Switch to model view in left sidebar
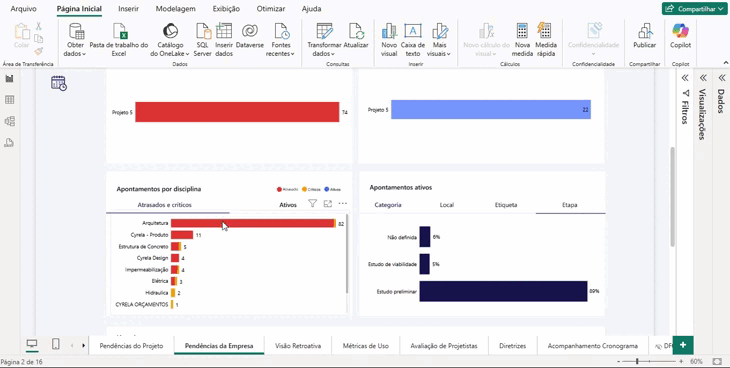 9,121
